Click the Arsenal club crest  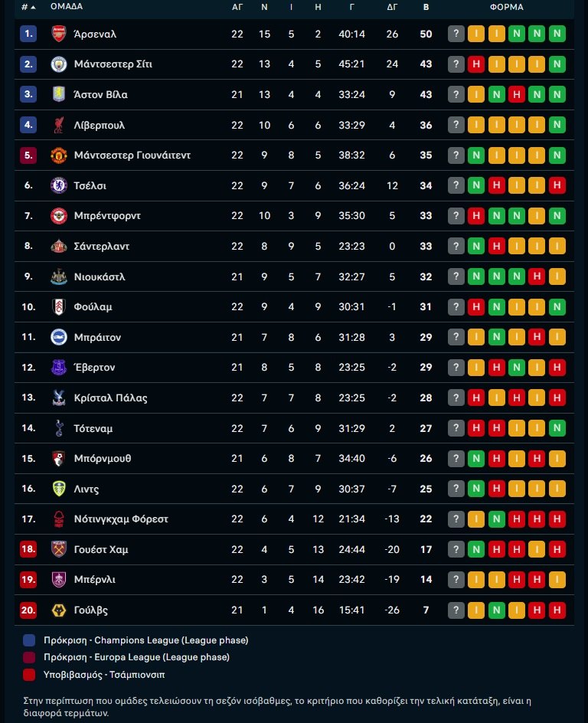(x=59, y=34)
